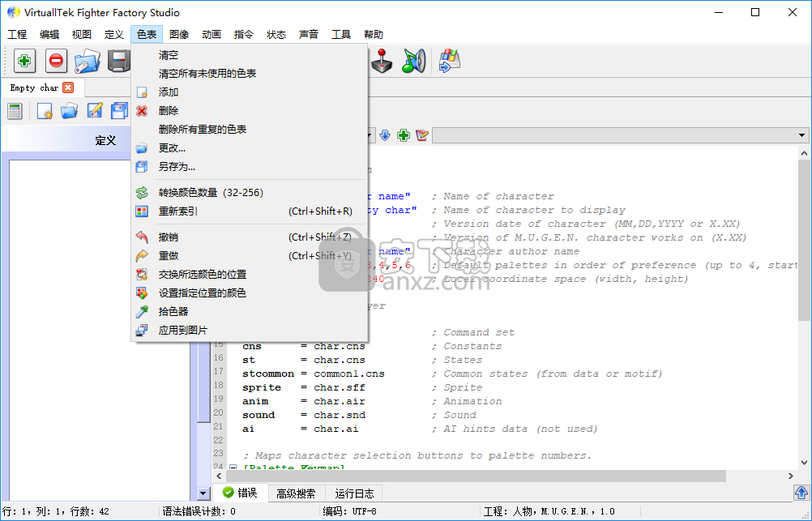The width and height of the screenshot is (812, 521).
Task: Click the red minus remove project icon
Action: coord(56,61)
